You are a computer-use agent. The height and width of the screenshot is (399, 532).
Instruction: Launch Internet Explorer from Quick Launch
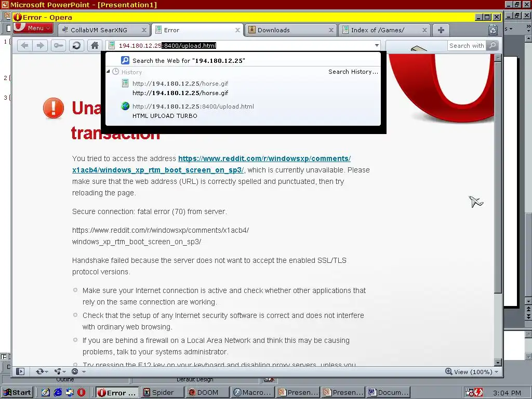pos(58,393)
